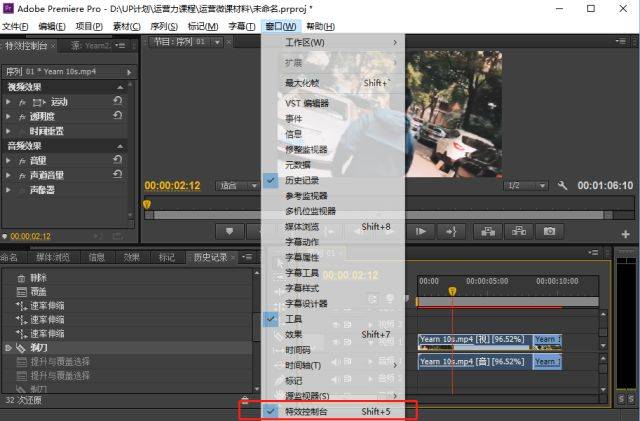
Task: Step forward one frame in program monitor
Action: pos(420,232)
